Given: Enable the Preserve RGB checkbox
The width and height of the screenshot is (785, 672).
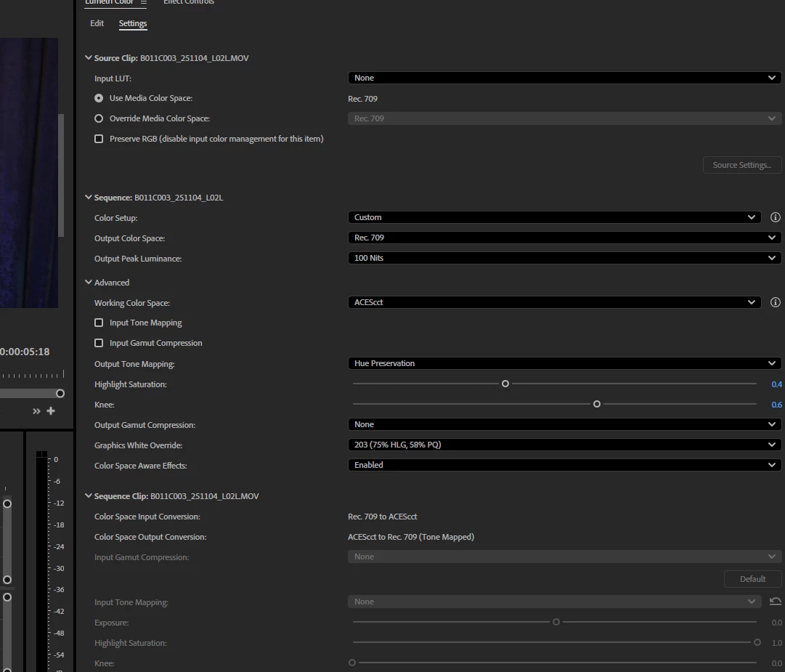Looking at the screenshot, I should point(99,139).
